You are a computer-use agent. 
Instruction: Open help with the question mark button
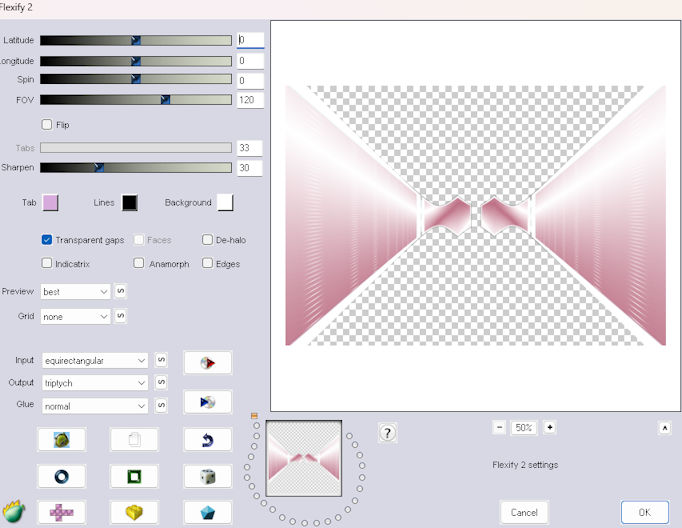point(389,433)
